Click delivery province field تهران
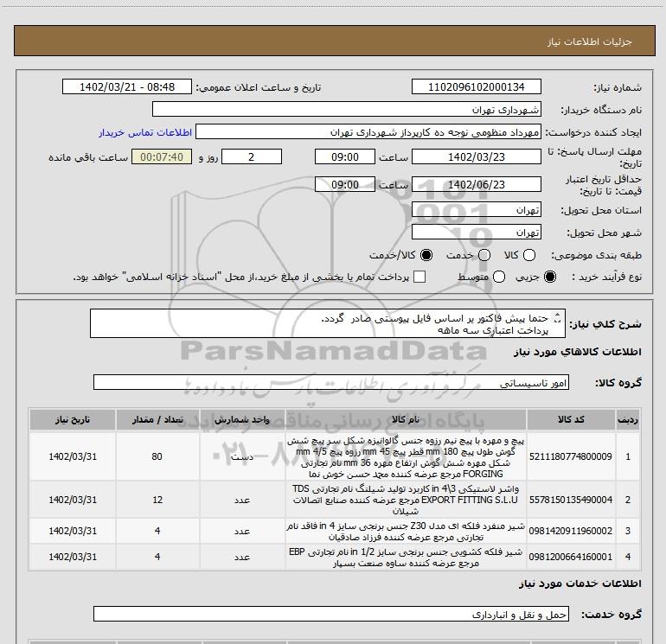The image size is (666, 644). click(476, 209)
